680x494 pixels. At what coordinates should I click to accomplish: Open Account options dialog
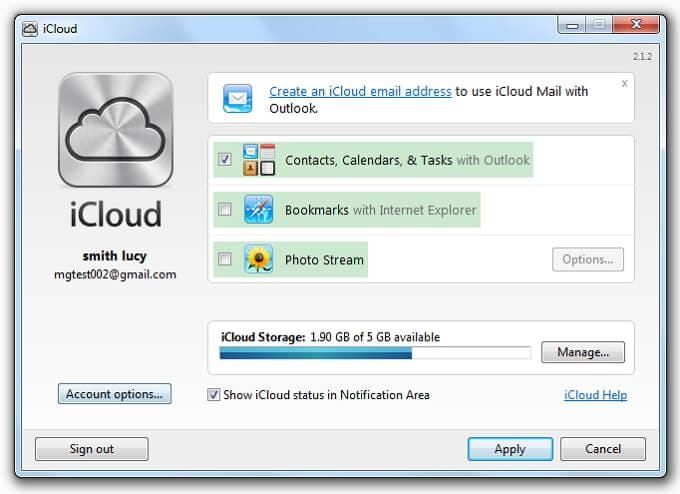pyautogui.click(x=114, y=394)
